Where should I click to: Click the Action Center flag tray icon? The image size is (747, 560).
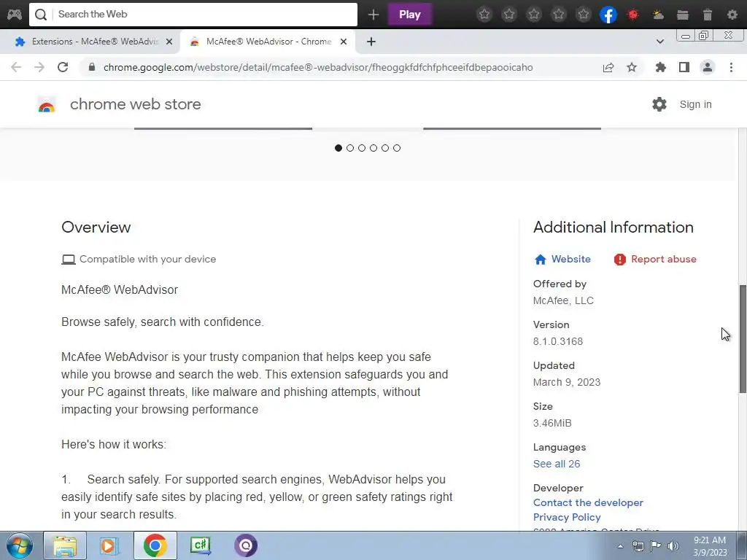pos(656,546)
